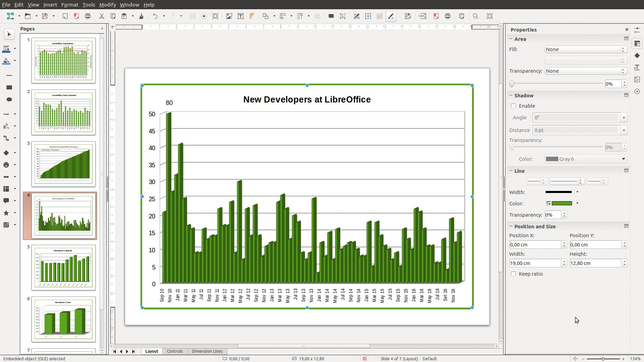Select the Connector tool

6,138
